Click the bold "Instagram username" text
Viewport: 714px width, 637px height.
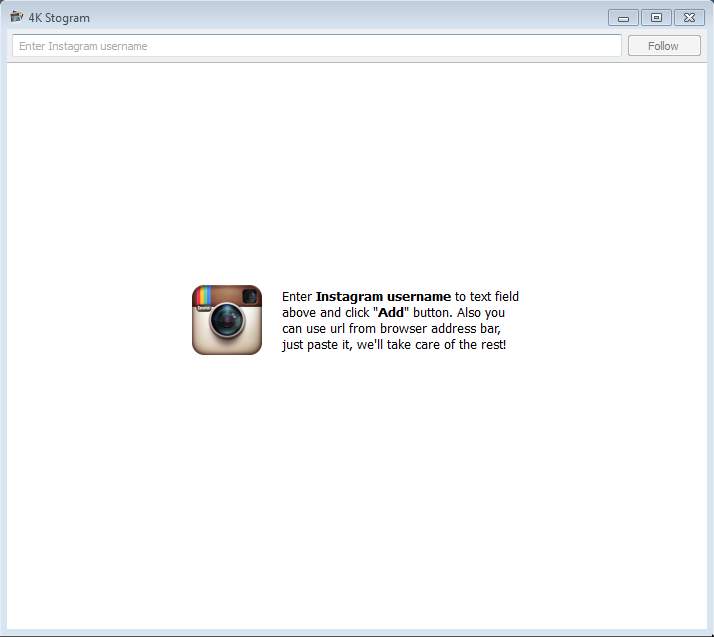383,297
